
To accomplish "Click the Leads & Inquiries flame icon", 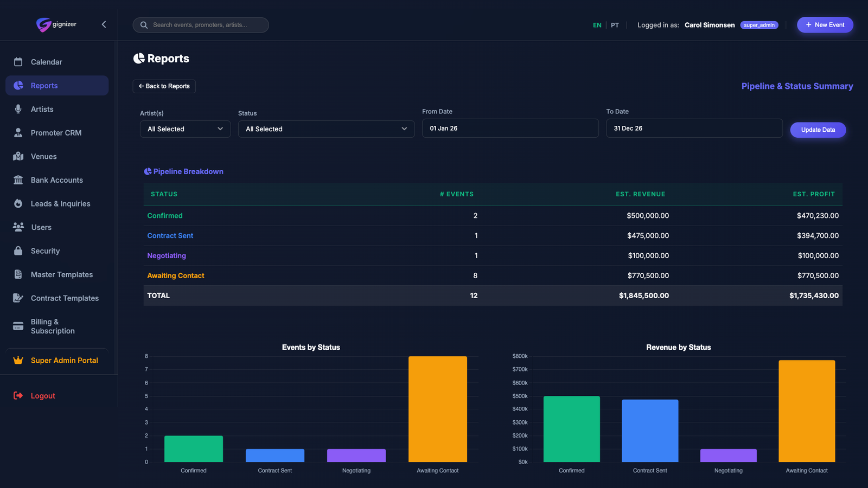I will (x=18, y=203).
